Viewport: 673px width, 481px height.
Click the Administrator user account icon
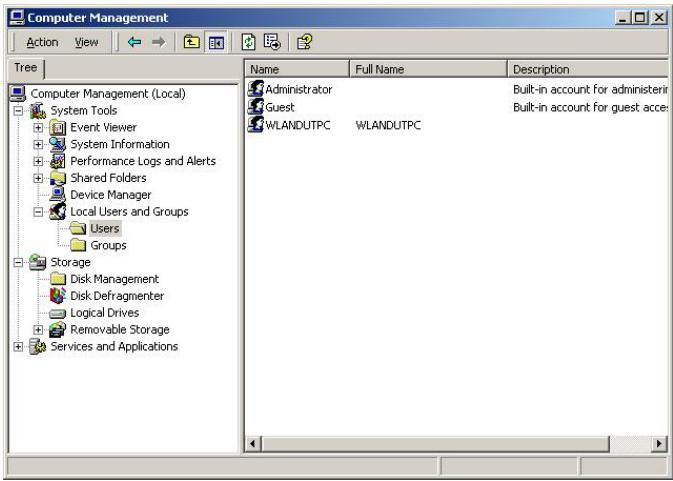(x=256, y=88)
